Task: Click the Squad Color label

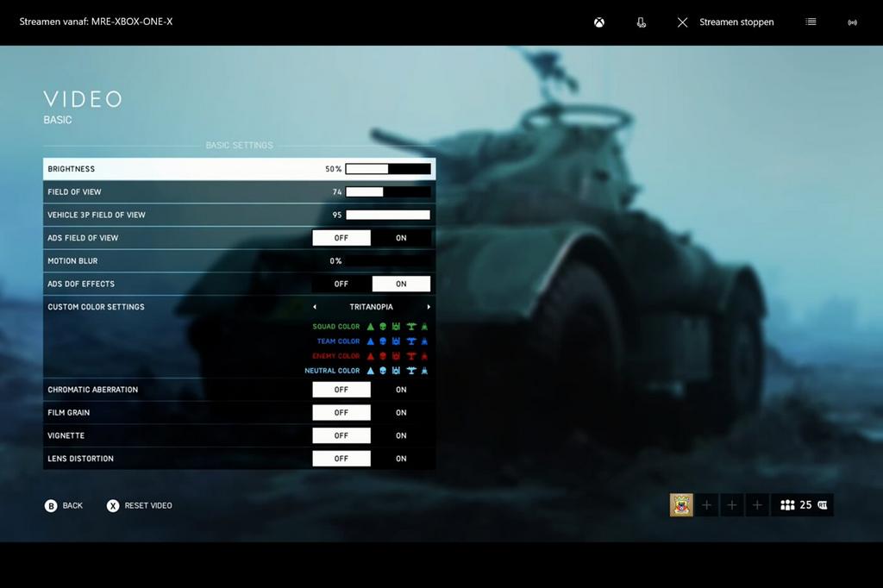Action: [x=336, y=327]
